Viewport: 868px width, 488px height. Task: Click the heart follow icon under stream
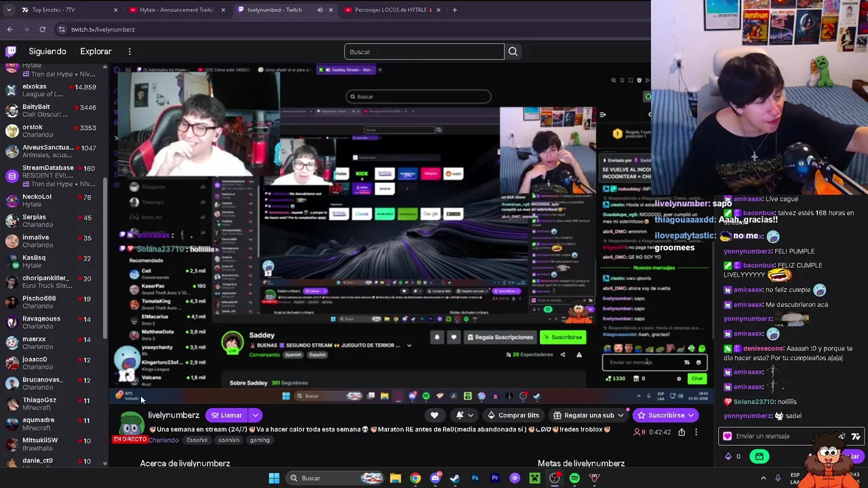coord(434,415)
